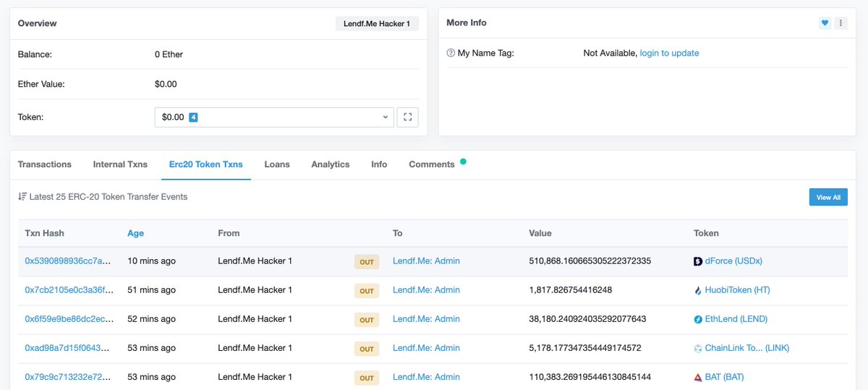Select the Erc20 Token Txns tab

(206, 164)
